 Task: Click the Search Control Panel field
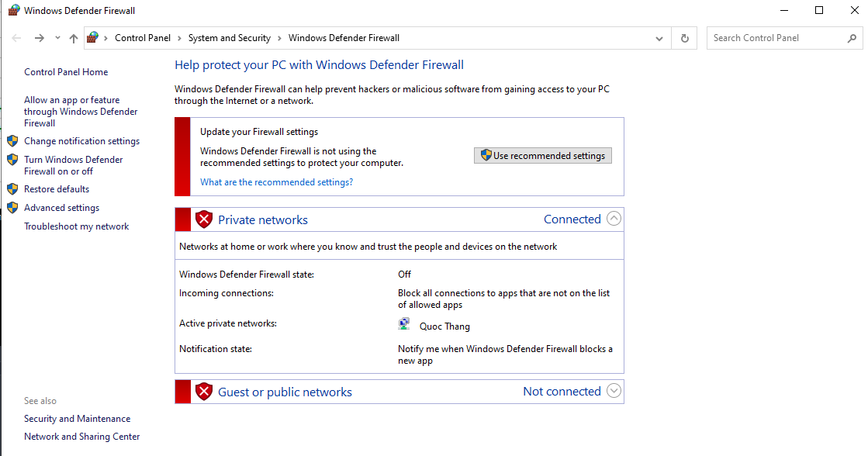[x=776, y=38]
